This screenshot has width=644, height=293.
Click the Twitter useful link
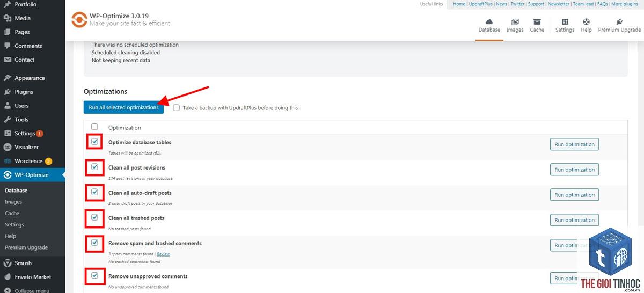click(517, 4)
